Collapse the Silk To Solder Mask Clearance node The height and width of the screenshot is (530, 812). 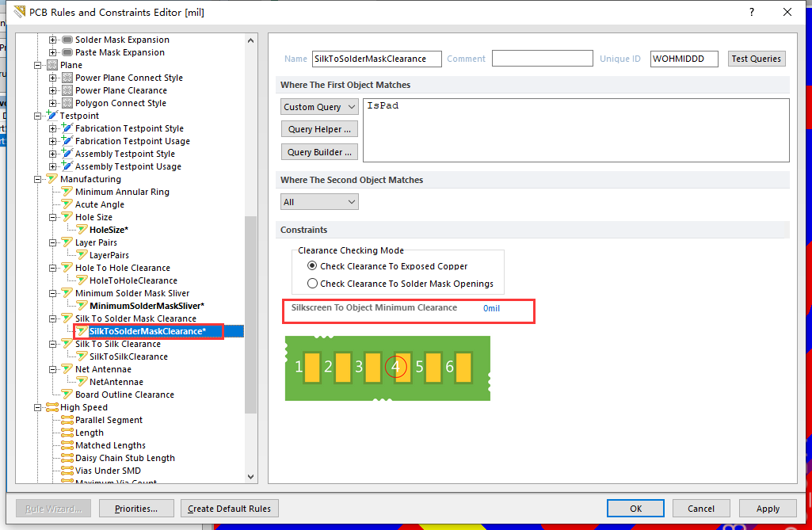pyautogui.click(x=53, y=318)
